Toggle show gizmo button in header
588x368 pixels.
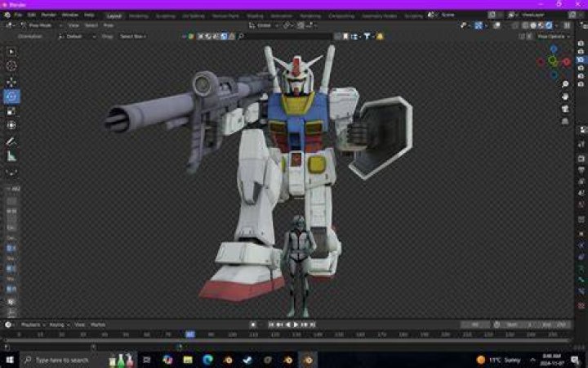point(479,25)
